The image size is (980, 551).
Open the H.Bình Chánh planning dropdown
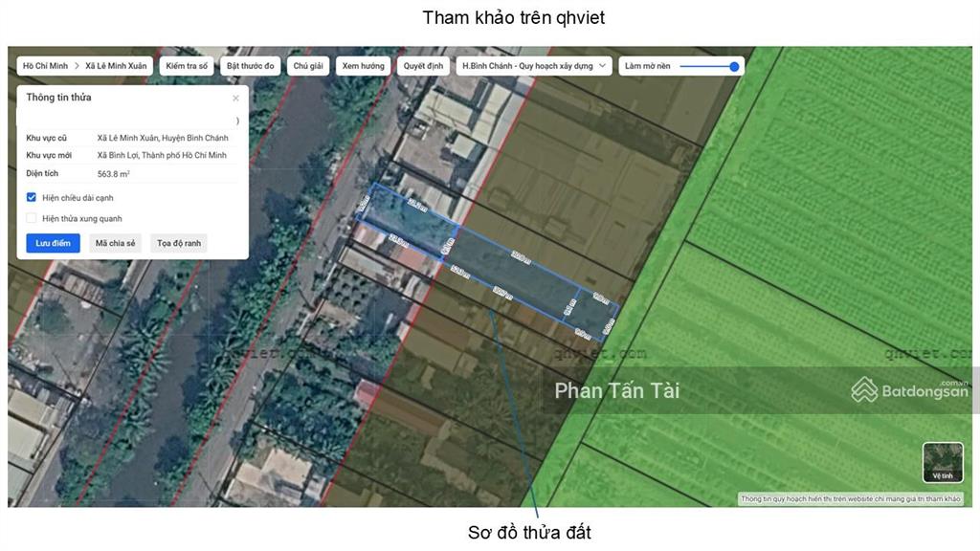[x=533, y=66]
